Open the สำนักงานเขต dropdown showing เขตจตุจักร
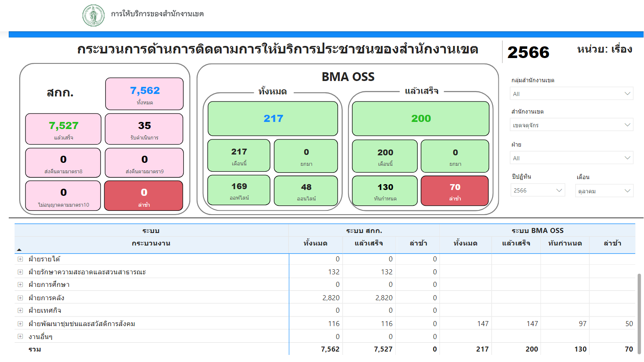Screen dimensions: 644x362 (x=571, y=125)
